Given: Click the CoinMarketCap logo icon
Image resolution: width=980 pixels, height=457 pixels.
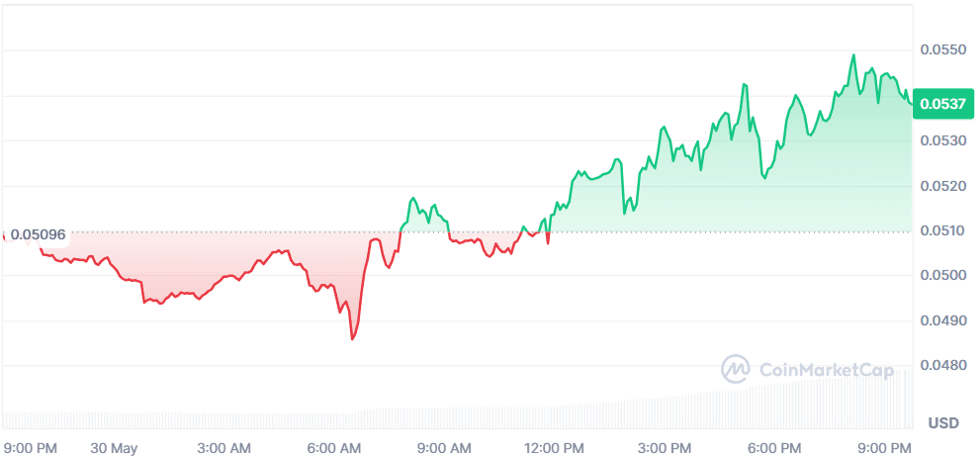Looking at the screenshot, I should [x=736, y=370].
